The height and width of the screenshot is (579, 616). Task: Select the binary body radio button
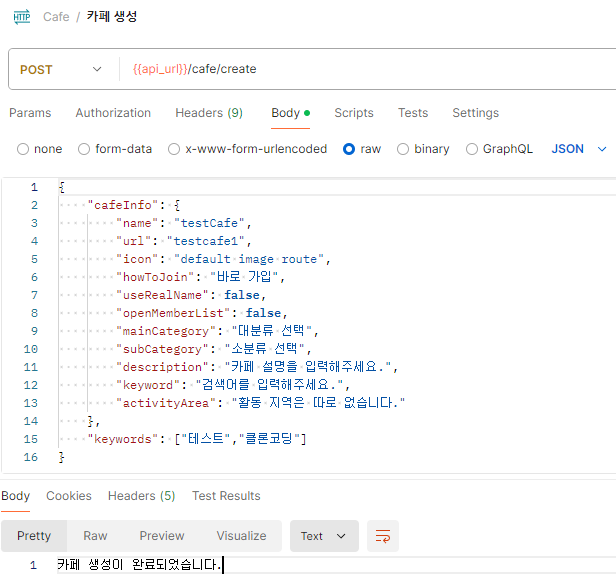point(403,149)
